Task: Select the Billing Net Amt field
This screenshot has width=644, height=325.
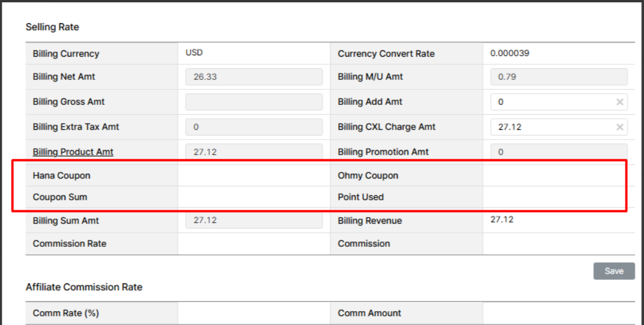Action: click(x=253, y=77)
